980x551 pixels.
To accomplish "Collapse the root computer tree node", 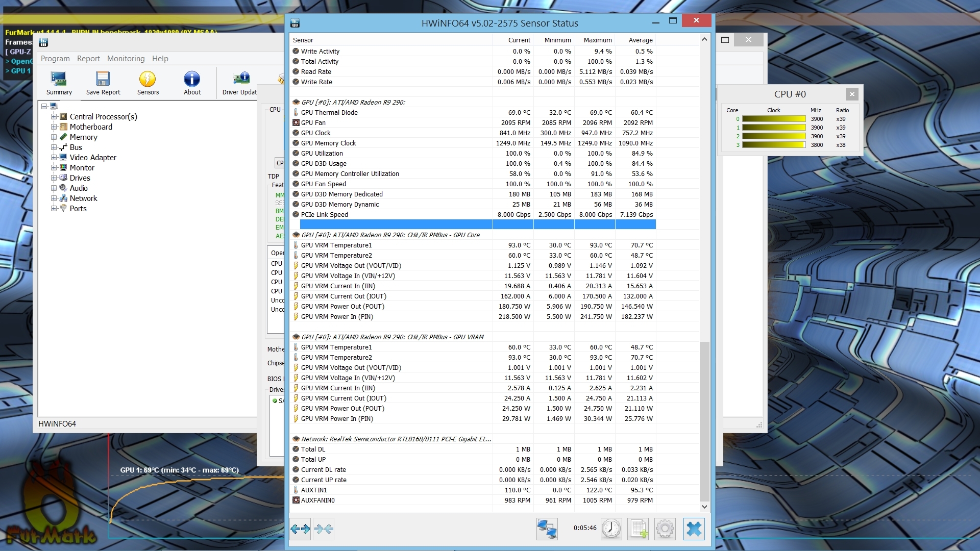I will coord(44,107).
